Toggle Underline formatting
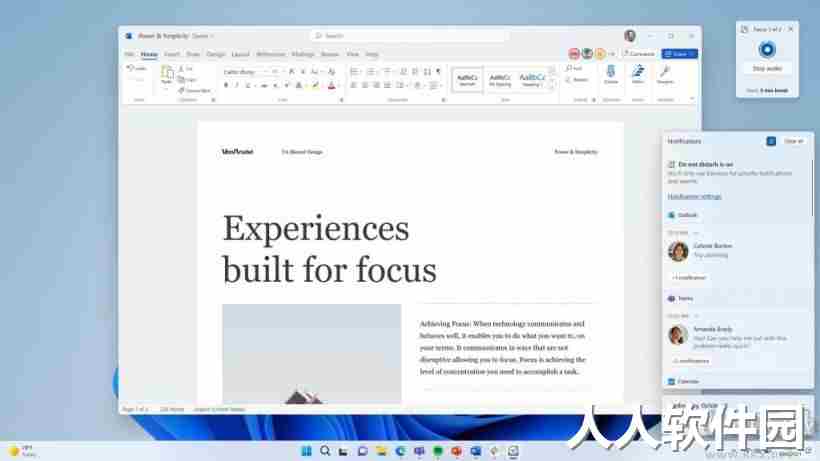The image size is (820, 461). [248, 85]
